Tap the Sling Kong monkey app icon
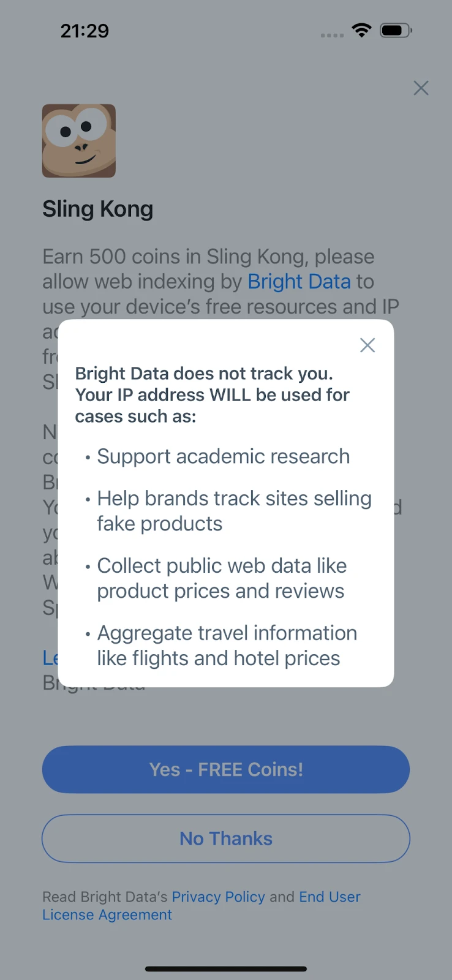Image resolution: width=452 pixels, height=980 pixels. coord(79,141)
